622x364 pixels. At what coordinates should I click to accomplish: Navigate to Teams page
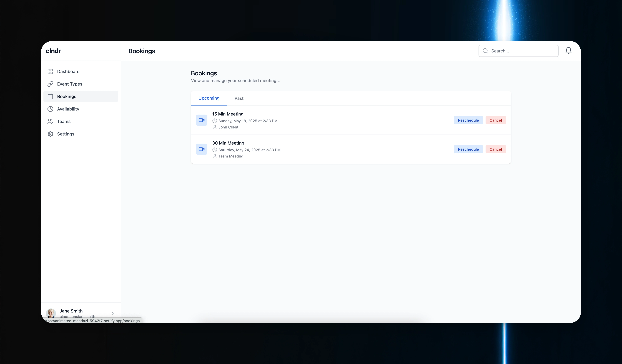81,121
